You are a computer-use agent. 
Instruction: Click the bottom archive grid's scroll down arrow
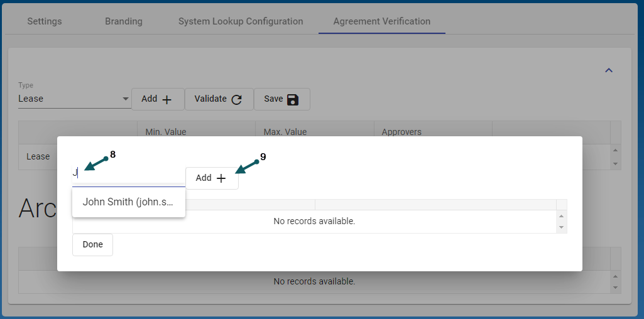click(616, 288)
